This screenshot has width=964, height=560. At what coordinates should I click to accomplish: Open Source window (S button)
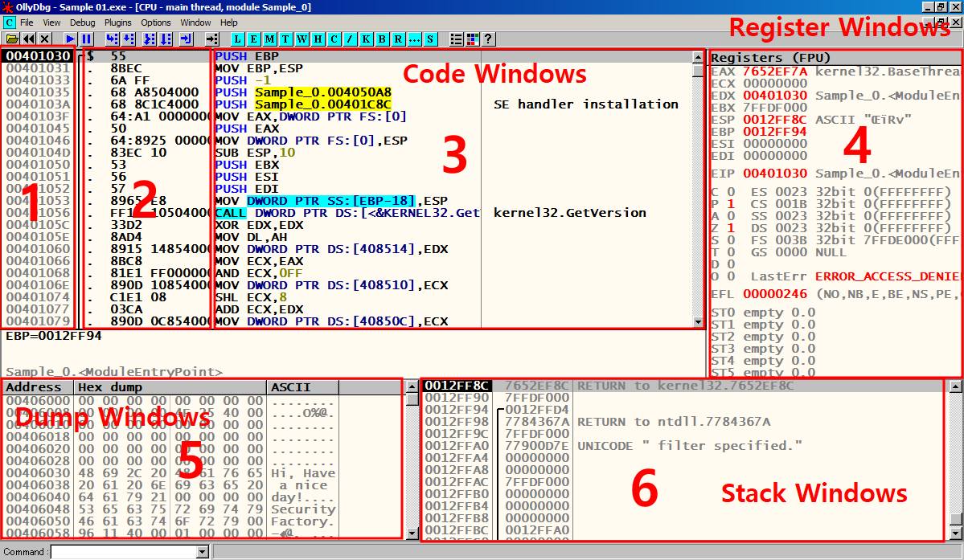pos(430,39)
